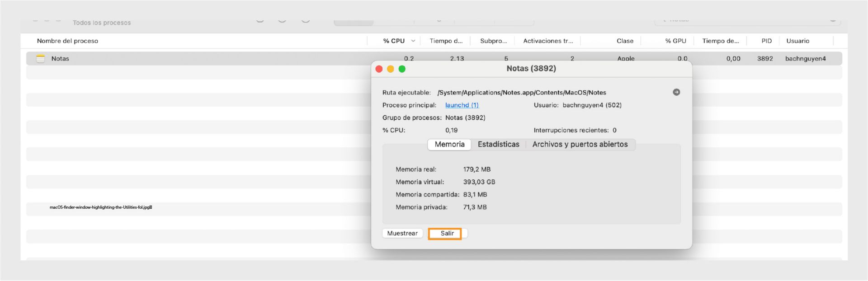
Task: Zoom the Notas (3892) window with green button
Action: pos(402,69)
